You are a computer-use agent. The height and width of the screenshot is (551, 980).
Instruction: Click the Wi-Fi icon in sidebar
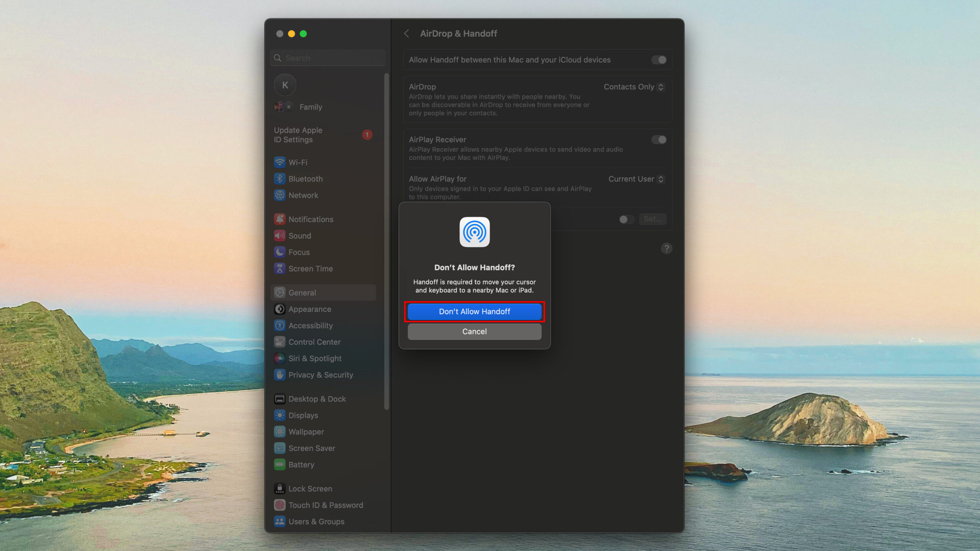coord(280,162)
